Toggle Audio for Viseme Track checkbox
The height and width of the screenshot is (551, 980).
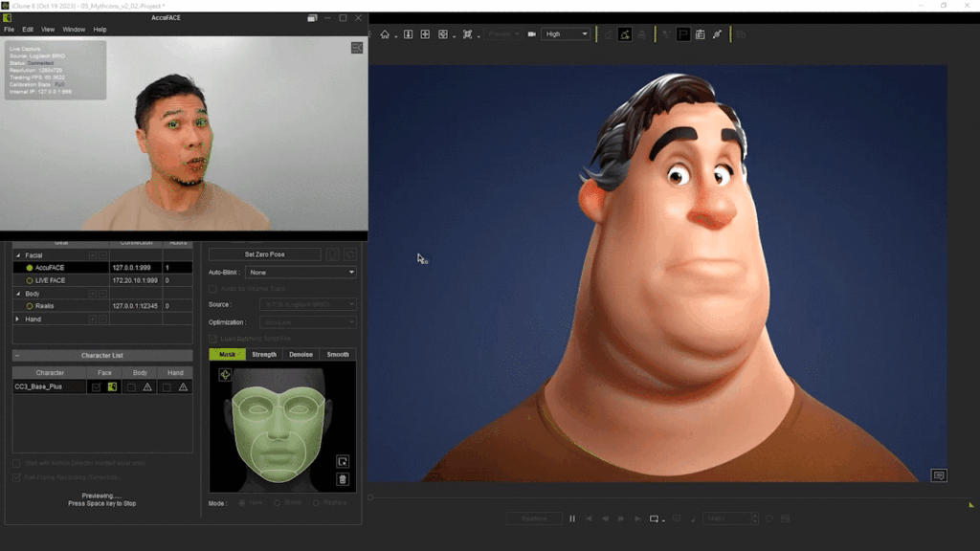coord(212,289)
